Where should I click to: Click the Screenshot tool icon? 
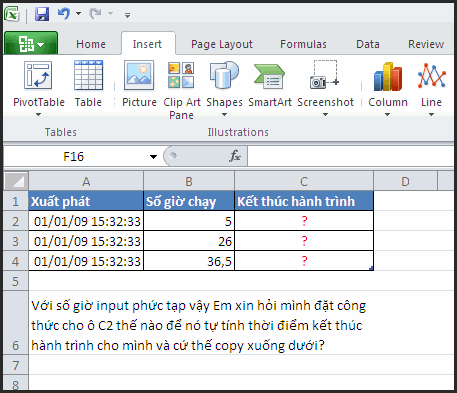325,75
